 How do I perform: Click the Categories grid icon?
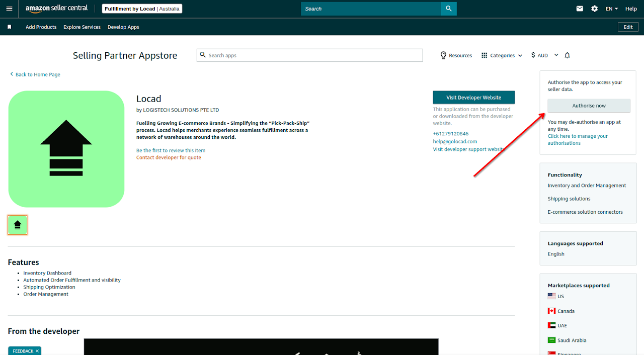coord(484,55)
